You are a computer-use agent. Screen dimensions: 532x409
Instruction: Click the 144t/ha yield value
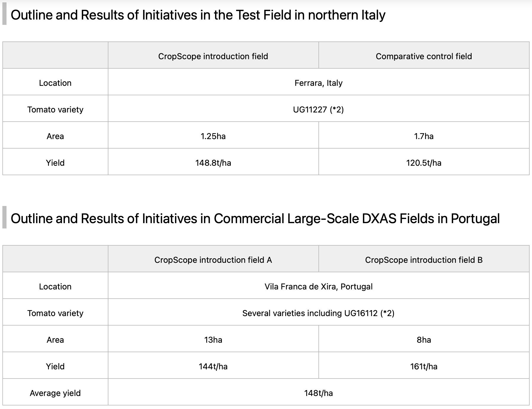[213, 366]
